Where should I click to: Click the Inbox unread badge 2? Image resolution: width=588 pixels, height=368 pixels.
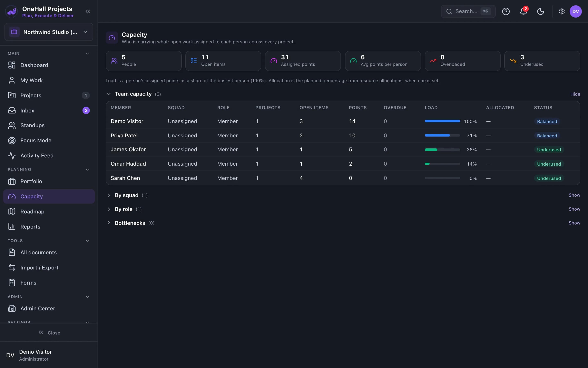pos(86,110)
